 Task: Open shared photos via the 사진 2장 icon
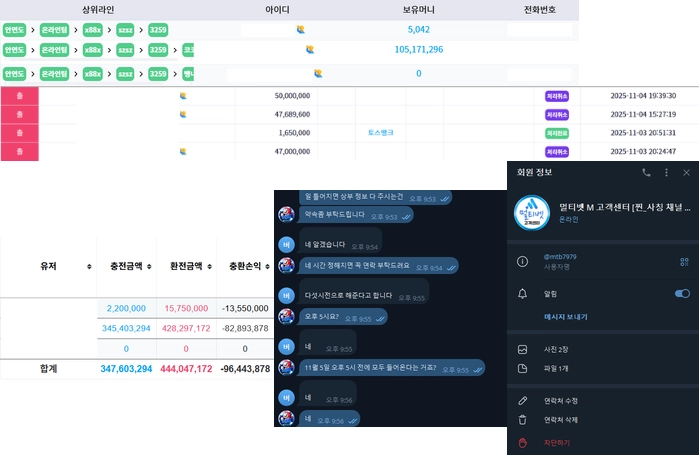[522, 349]
